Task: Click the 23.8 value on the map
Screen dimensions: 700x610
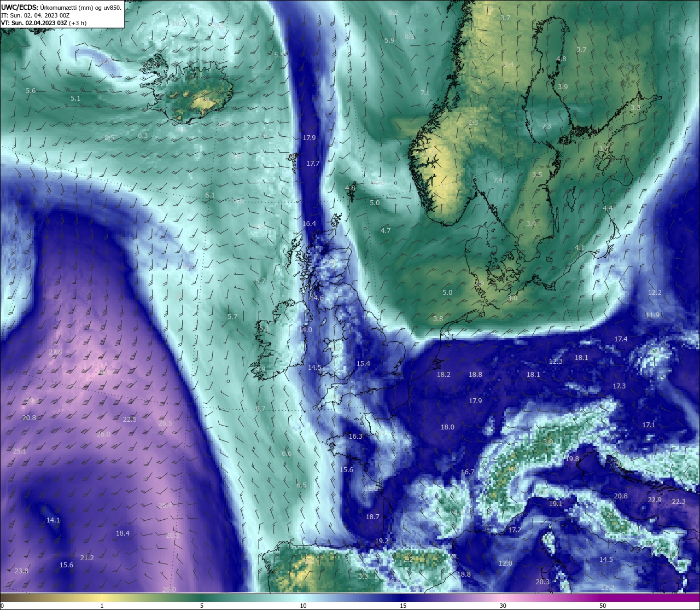Action: point(21,571)
